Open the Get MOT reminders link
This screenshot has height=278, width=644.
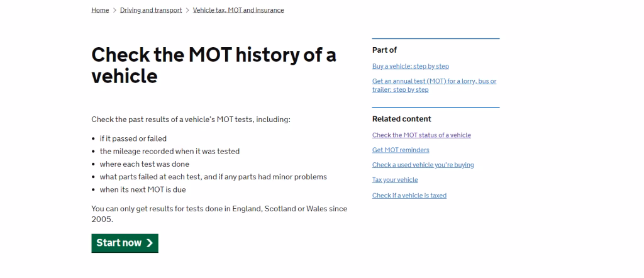click(401, 150)
